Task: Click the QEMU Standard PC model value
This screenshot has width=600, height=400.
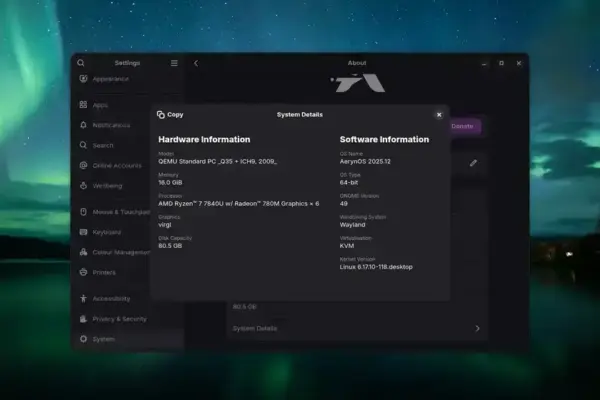Action: 217,162
